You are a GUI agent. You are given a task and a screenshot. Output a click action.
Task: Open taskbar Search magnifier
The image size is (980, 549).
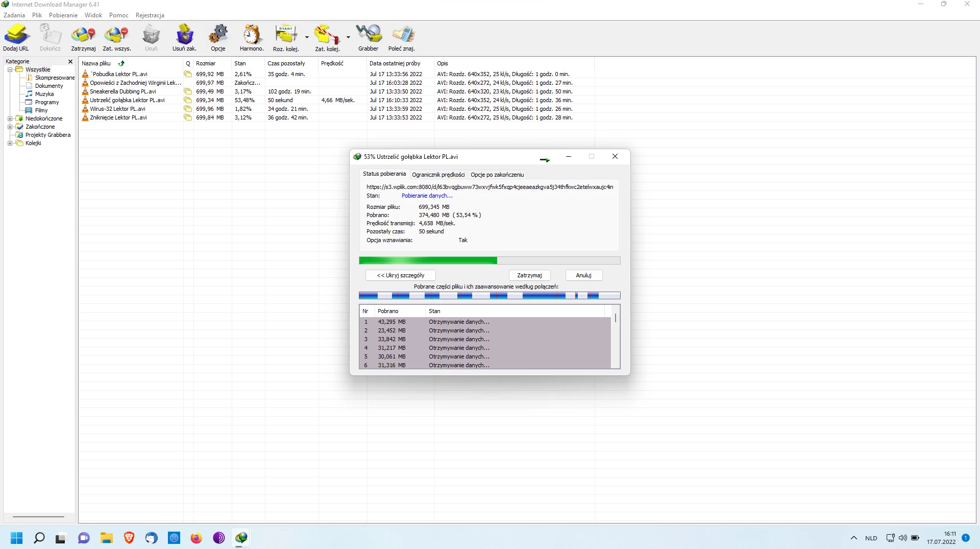click(39, 538)
